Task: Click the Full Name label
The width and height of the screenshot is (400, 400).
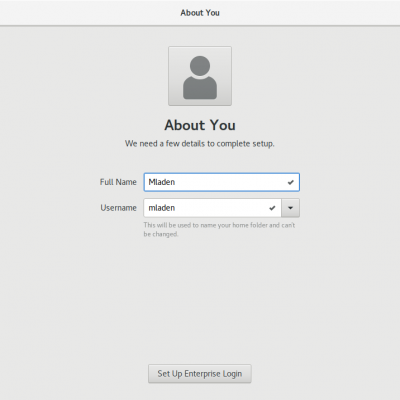Action: 118,182
